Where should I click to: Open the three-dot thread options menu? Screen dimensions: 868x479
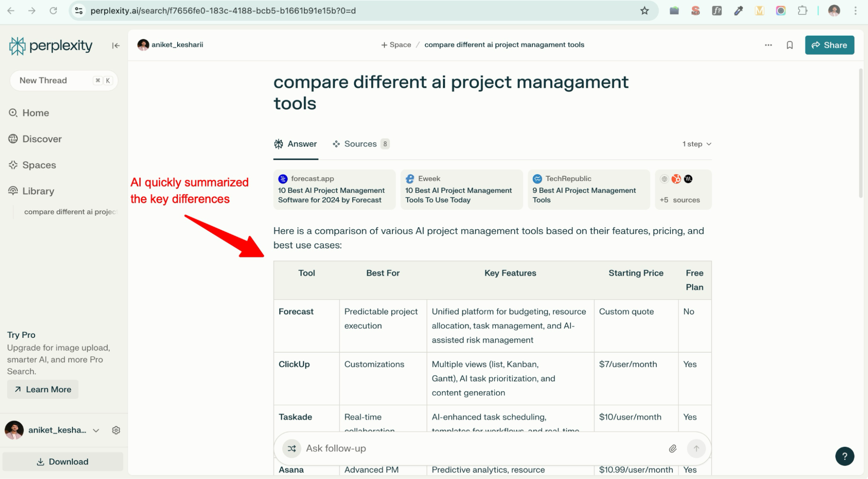pyautogui.click(x=768, y=45)
